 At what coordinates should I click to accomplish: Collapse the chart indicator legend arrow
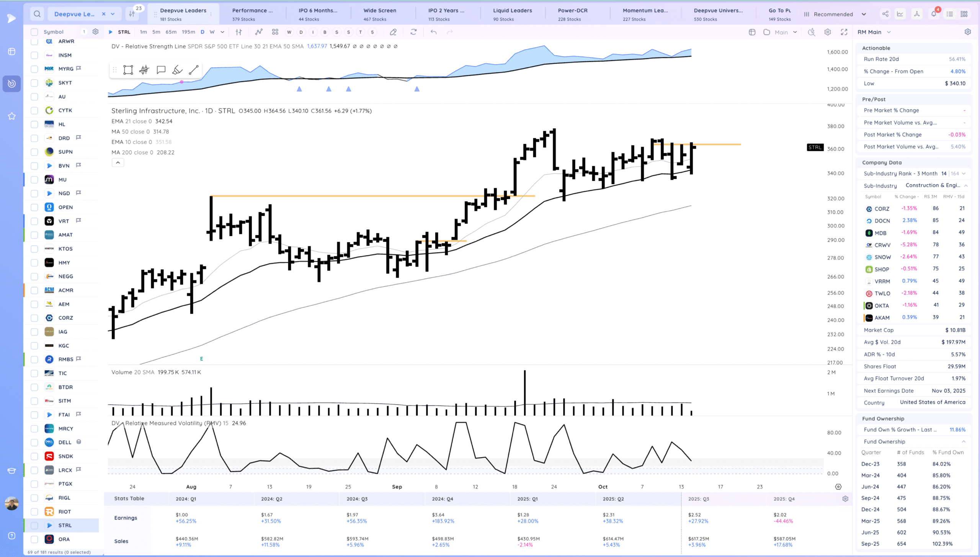118,163
